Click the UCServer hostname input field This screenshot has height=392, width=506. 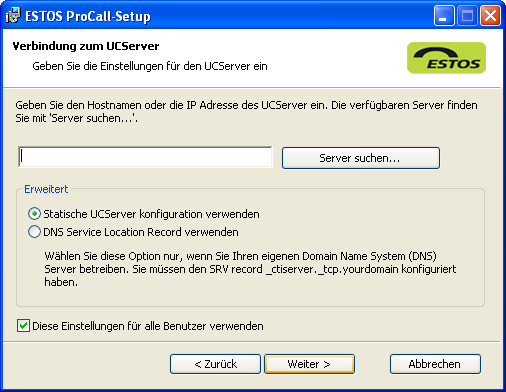point(145,157)
